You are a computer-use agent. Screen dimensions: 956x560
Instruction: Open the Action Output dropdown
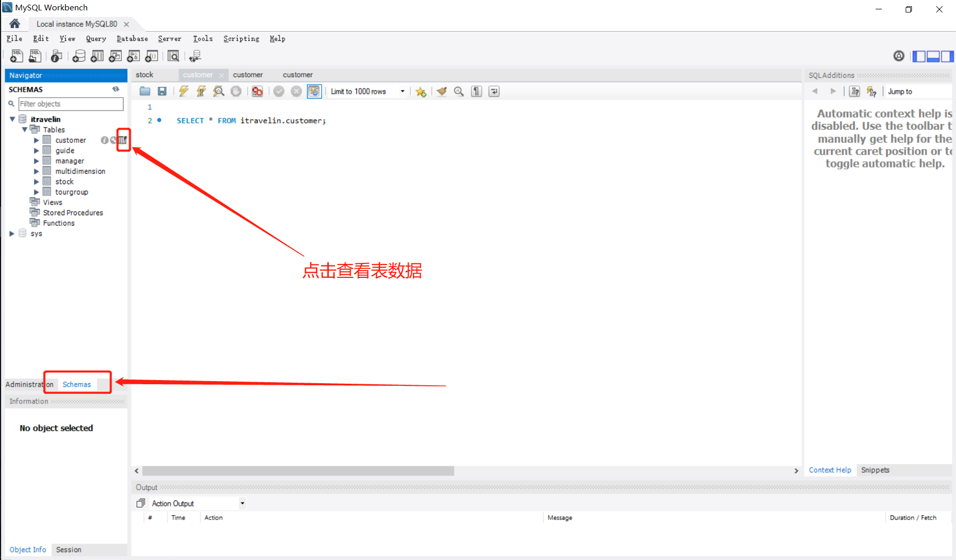[x=242, y=503]
